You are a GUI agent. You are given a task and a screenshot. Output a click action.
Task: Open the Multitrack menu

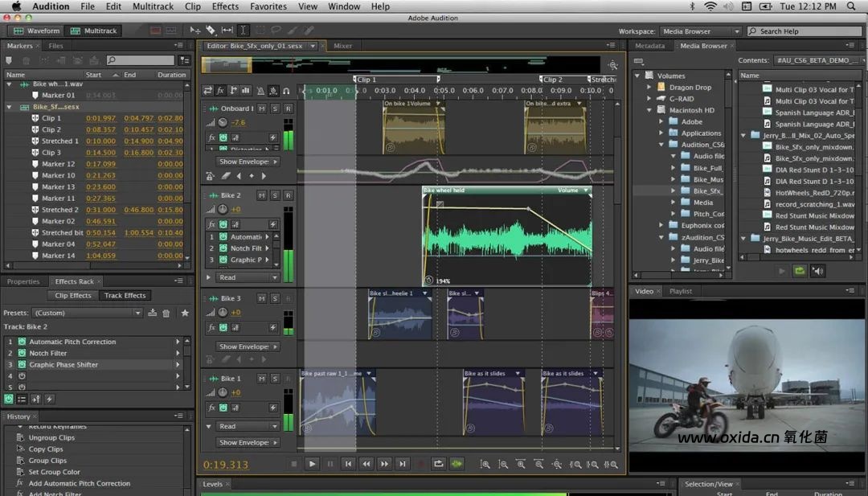point(153,6)
